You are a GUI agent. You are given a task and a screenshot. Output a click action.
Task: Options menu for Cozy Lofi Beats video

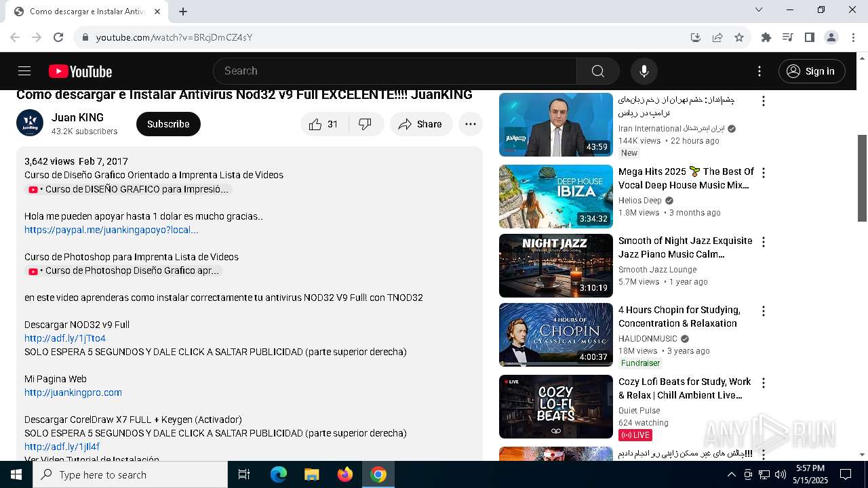(764, 383)
